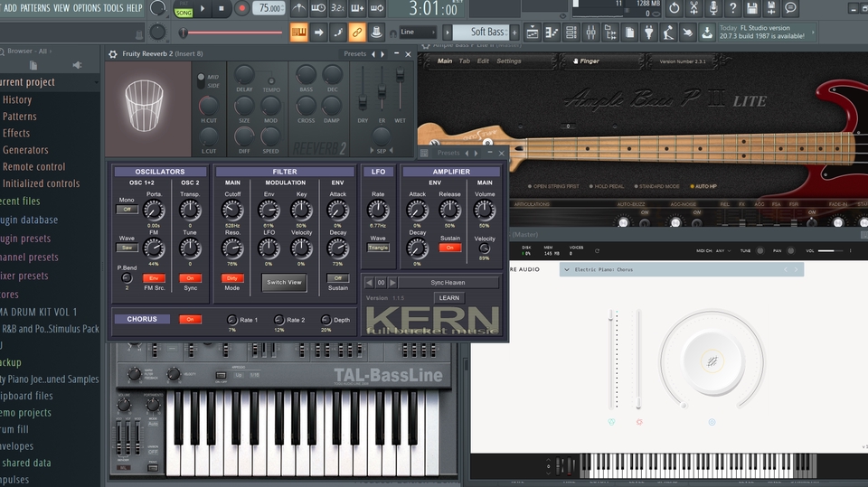Viewport: 868px width, 487px height.
Task: Change Kern oscillator Wave Saw selector
Action: (127, 248)
